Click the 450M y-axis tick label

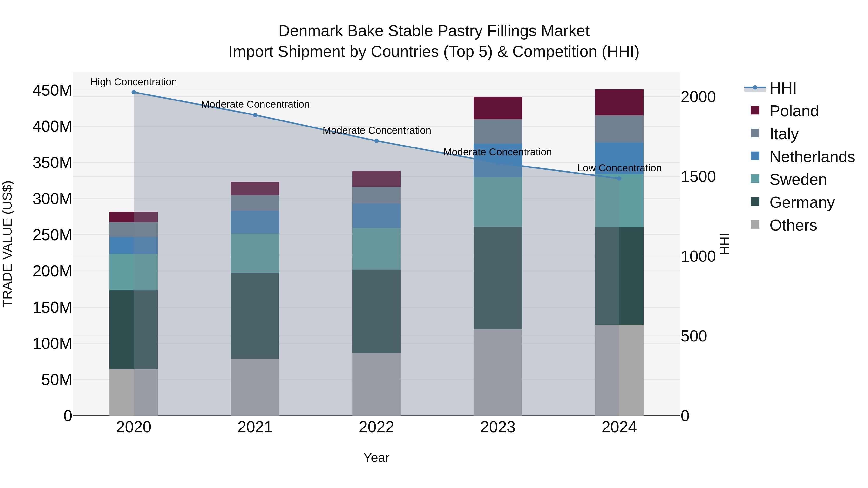(x=52, y=91)
